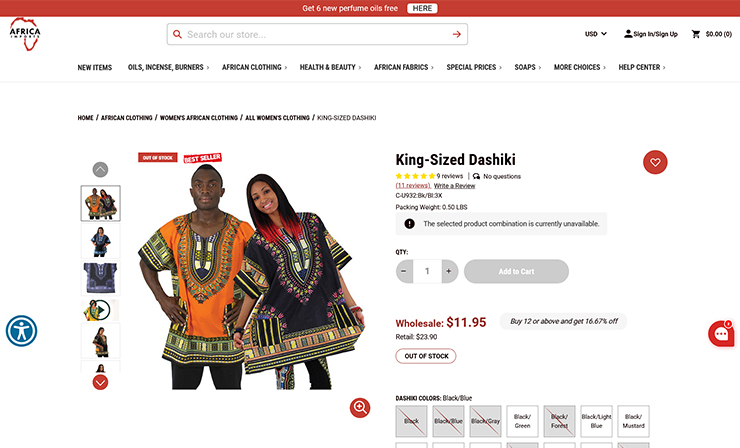Click the Write a Review link
This screenshot has width=740, height=448.
point(454,186)
